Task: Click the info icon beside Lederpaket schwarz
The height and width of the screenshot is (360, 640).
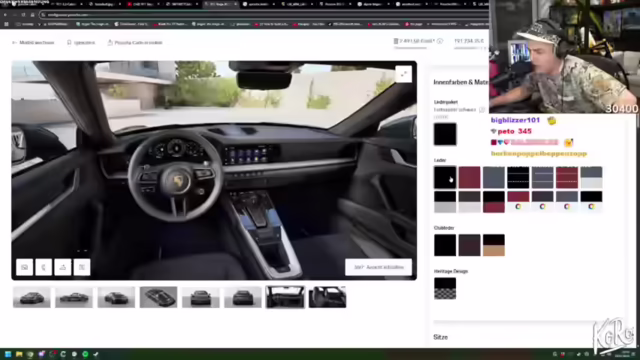Action: 482,110
